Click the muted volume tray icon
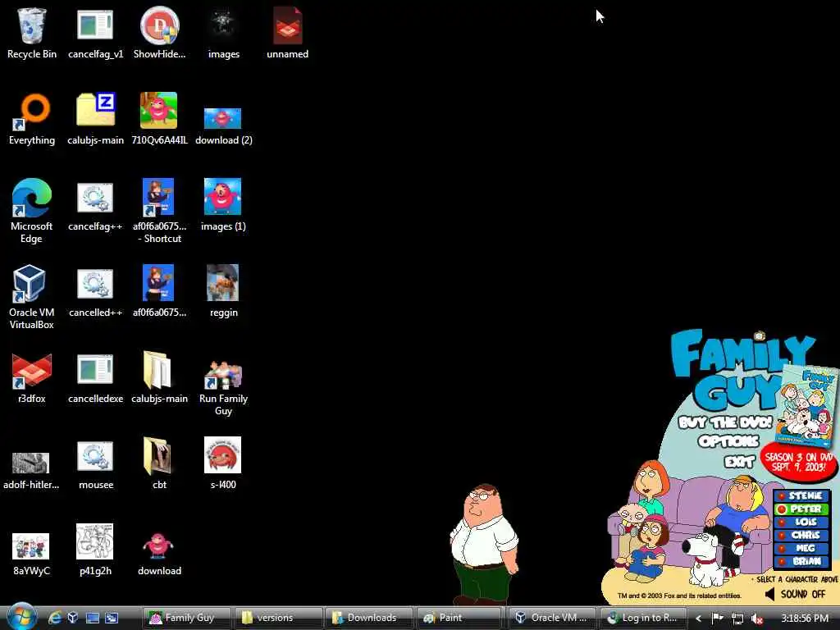This screenshot has width=840, height=630. (757, 619)
